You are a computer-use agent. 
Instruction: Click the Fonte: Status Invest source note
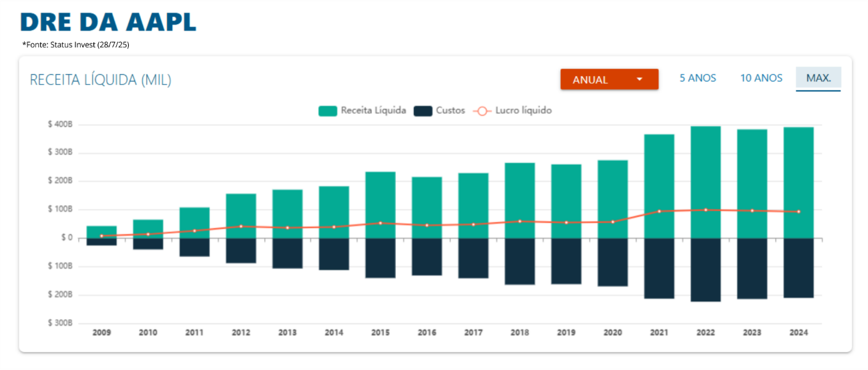[75, 45]
